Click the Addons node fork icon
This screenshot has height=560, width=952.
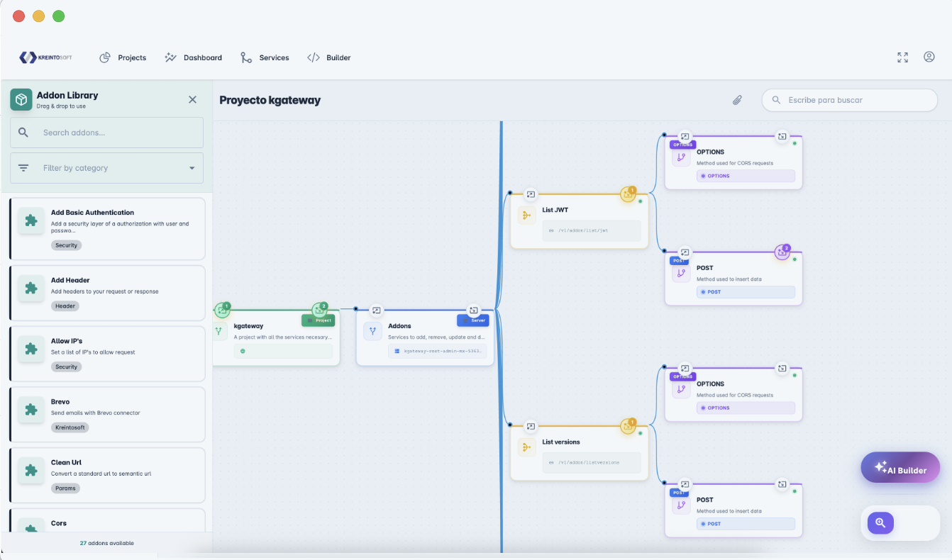[372, 331]
